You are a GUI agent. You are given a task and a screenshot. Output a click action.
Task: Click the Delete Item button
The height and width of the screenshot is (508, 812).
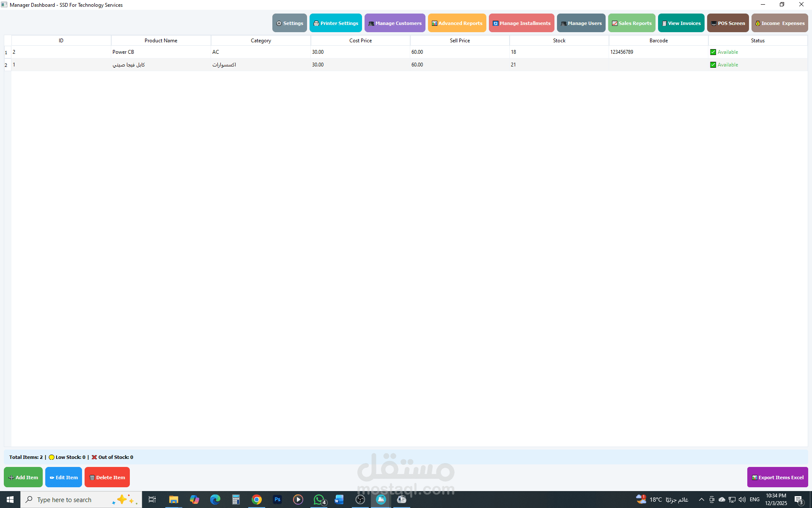coord(107,477)
